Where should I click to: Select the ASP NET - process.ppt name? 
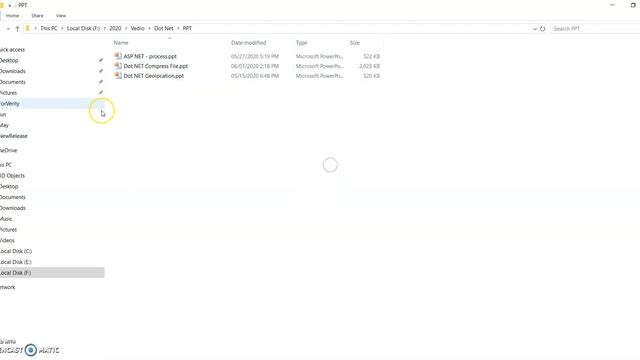point(150,56)
